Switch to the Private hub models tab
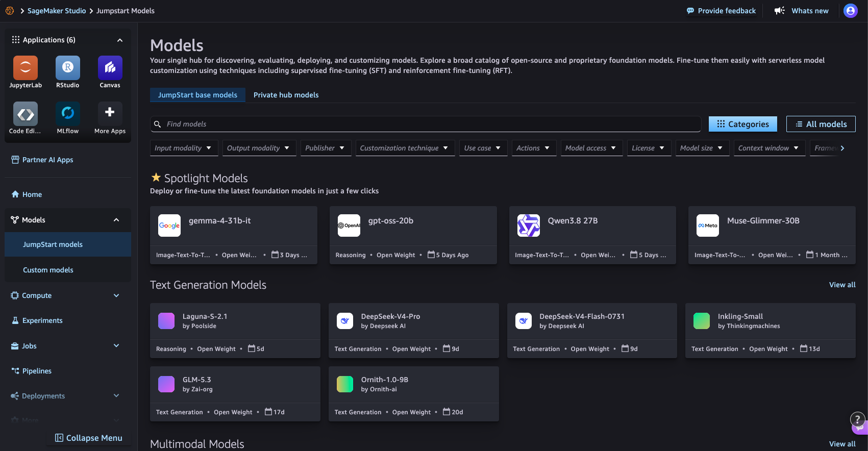 [286, 95]
